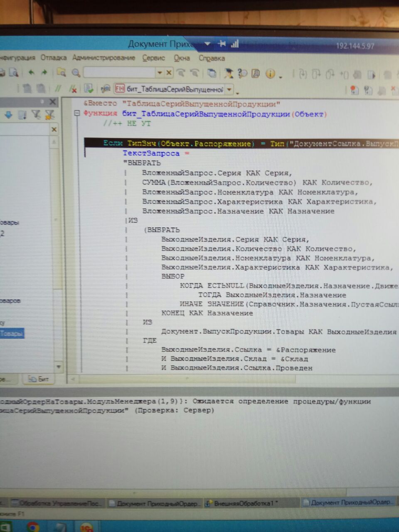
Task: Switch to Обработка УправлениеПос... window tab
Action: [57, 503]
